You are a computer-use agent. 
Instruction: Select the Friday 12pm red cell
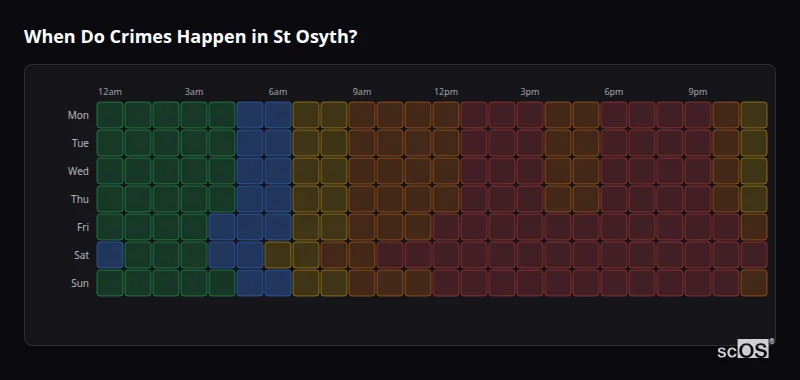[446, 227]
